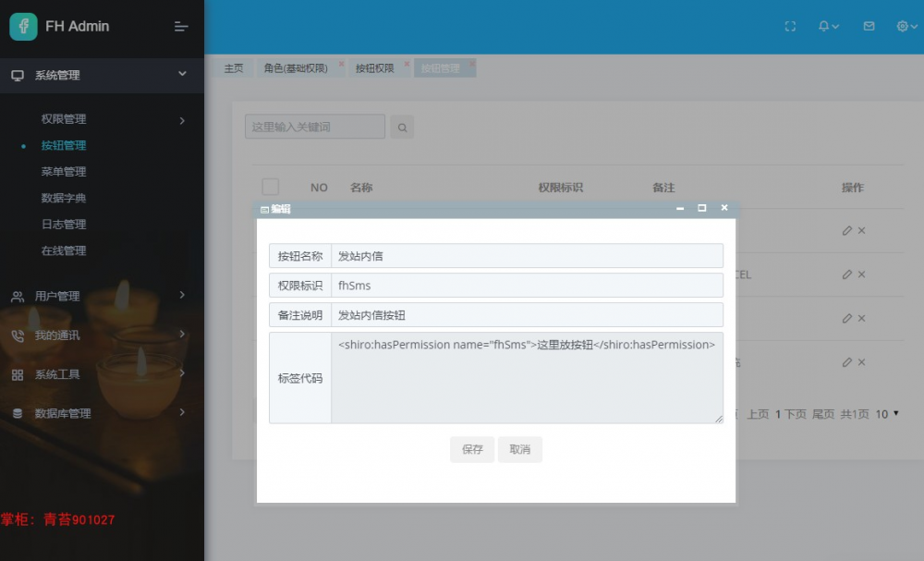The image size is (924, 561).
Task: Click the sidebar collapse icon next to FH Admin
Action: click(x=181, y=26)
